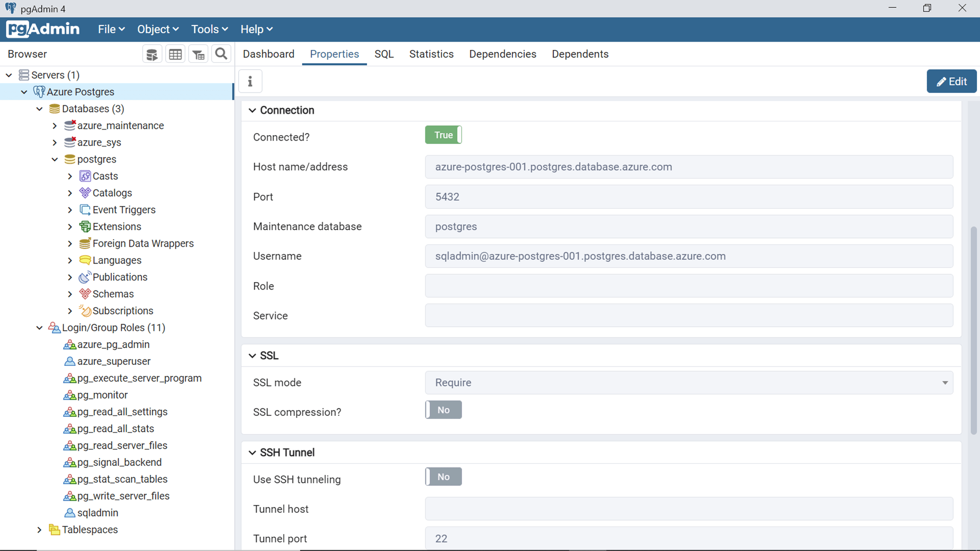Select the Casts node under postgres database
The width and height of the screenshot is (980, 551).
coord(105,176)
